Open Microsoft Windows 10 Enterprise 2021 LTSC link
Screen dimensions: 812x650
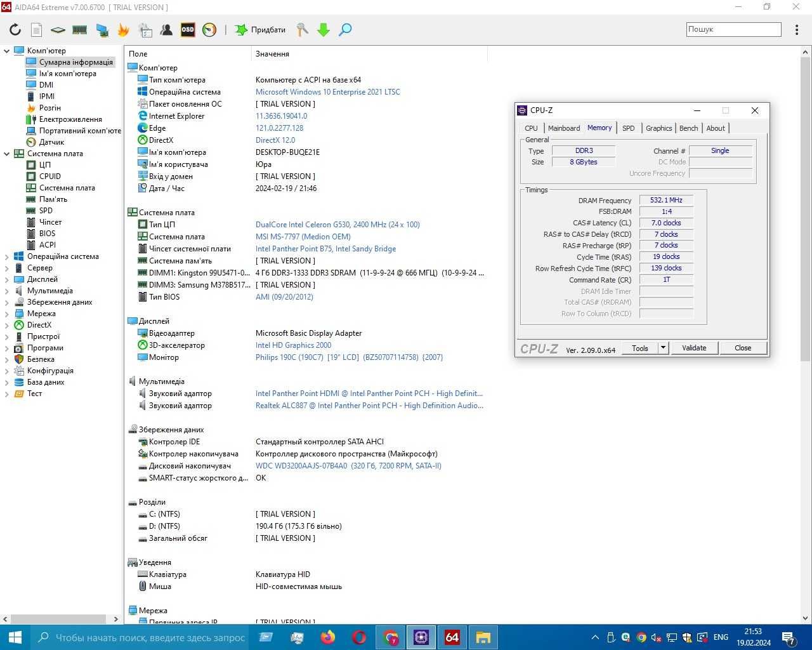coord(328,92)
